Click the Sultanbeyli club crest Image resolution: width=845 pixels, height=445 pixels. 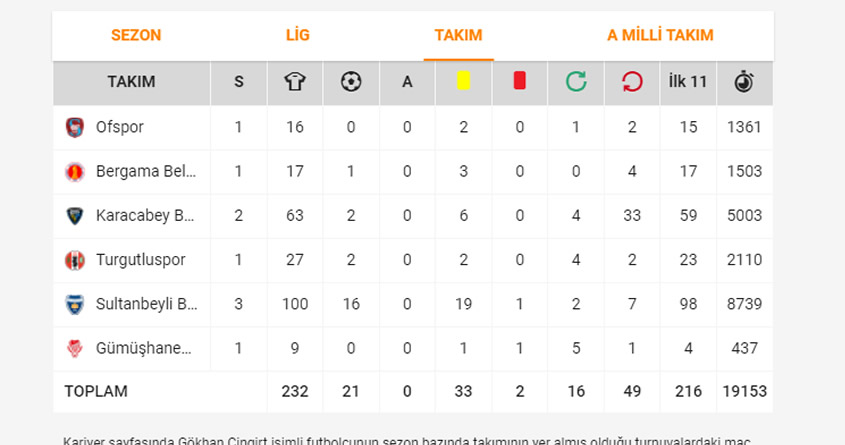pyautogui.click(x=74, y=304)
